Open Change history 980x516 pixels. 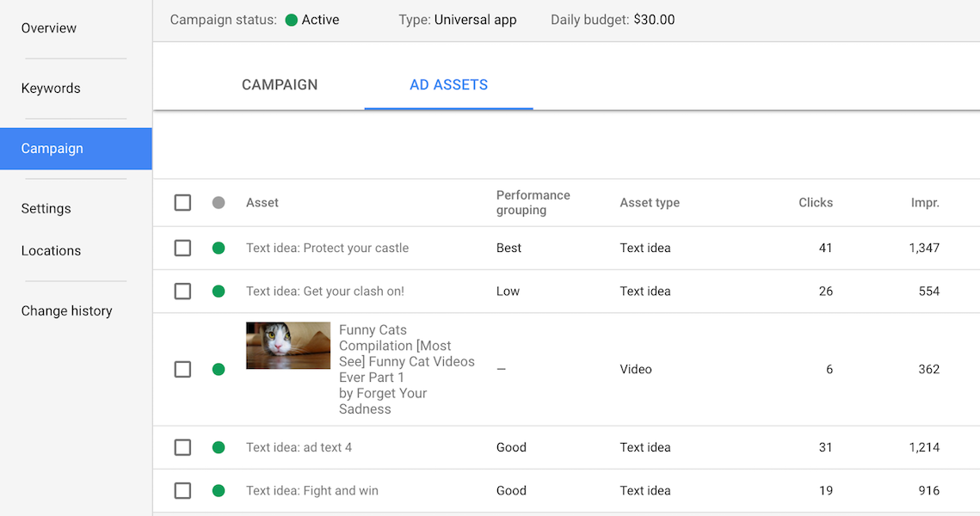click(66, 310)
